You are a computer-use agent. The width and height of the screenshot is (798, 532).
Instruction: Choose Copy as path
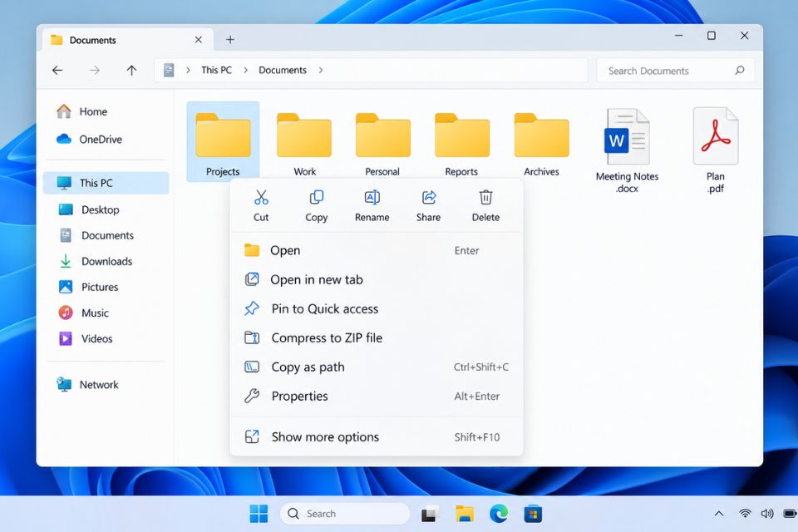pos(376,367)
